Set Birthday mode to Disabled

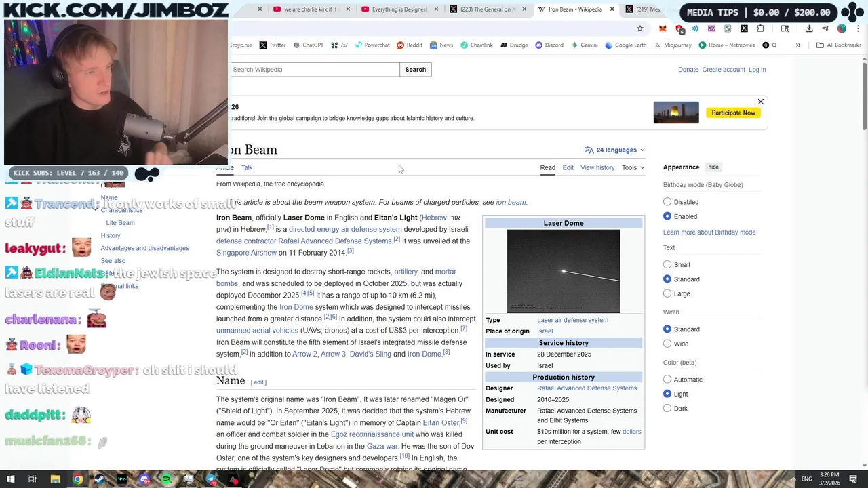click(x=667, y=202)
